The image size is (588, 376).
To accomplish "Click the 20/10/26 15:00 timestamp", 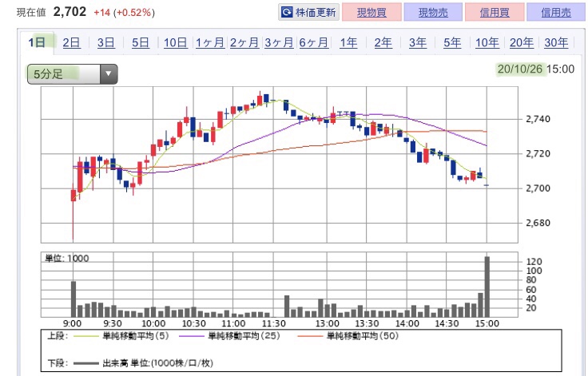I will 535,69.
